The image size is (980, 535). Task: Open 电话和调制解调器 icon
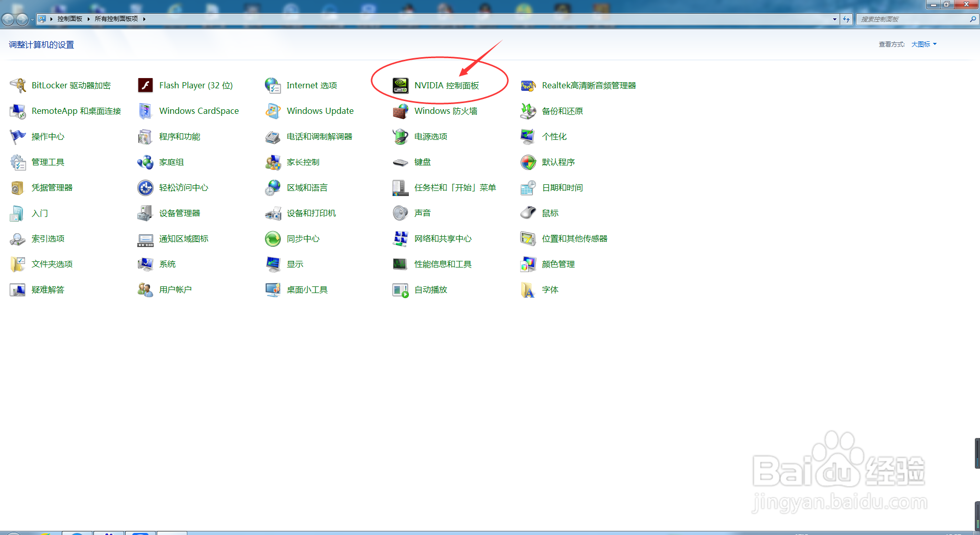point(273,136)
